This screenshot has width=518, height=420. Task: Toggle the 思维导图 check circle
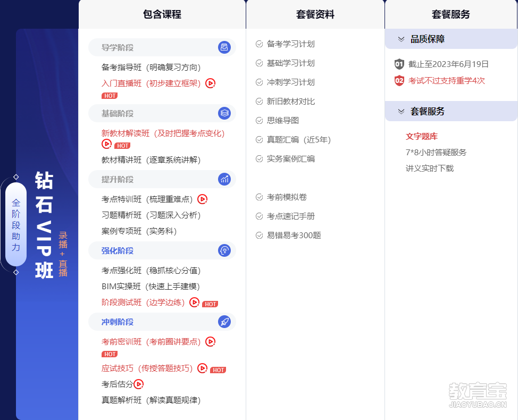pyautogui.click(x=260, y=121)
